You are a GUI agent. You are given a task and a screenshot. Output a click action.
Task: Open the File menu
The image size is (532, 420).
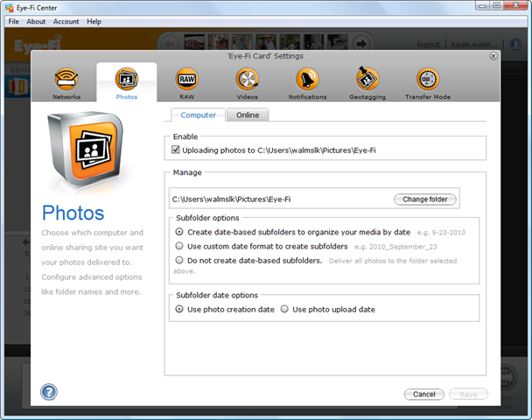click(14, 21)
